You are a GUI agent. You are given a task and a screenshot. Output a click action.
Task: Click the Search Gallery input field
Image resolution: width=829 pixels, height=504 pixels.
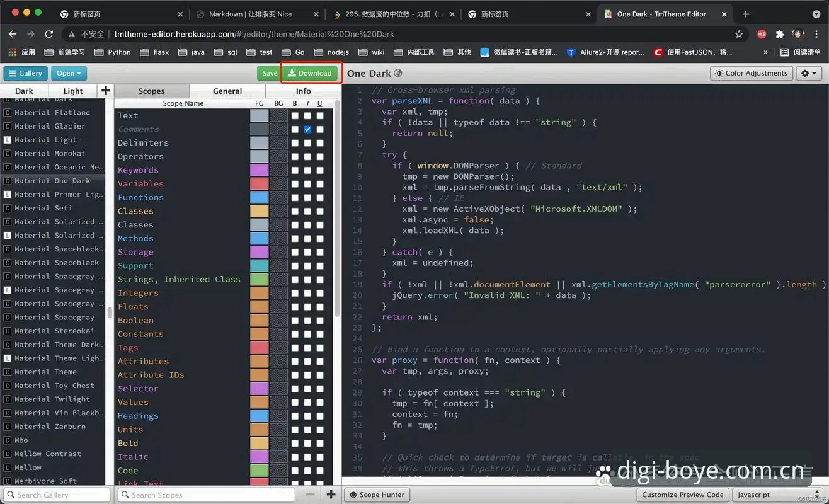point(56,495)
